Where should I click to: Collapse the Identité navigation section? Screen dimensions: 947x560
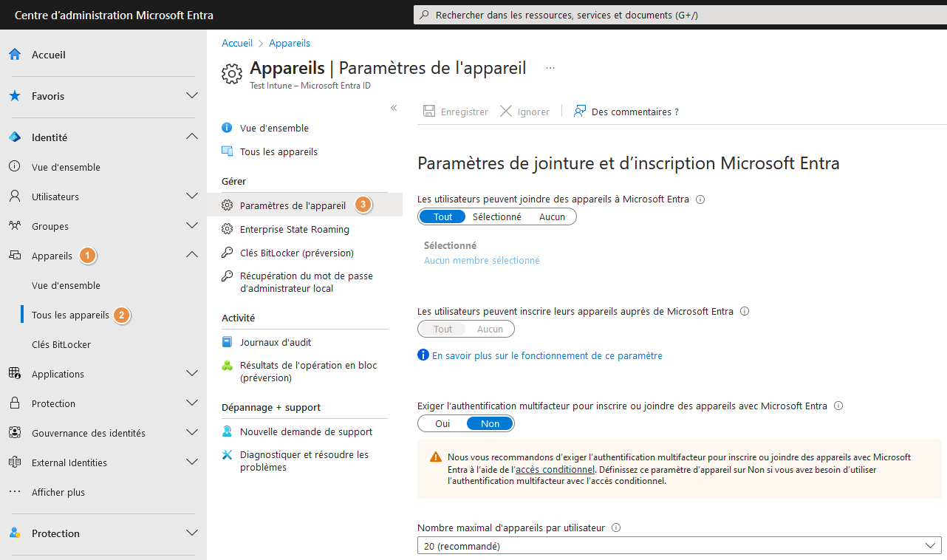pyautogui.click(x=191, y=137)
